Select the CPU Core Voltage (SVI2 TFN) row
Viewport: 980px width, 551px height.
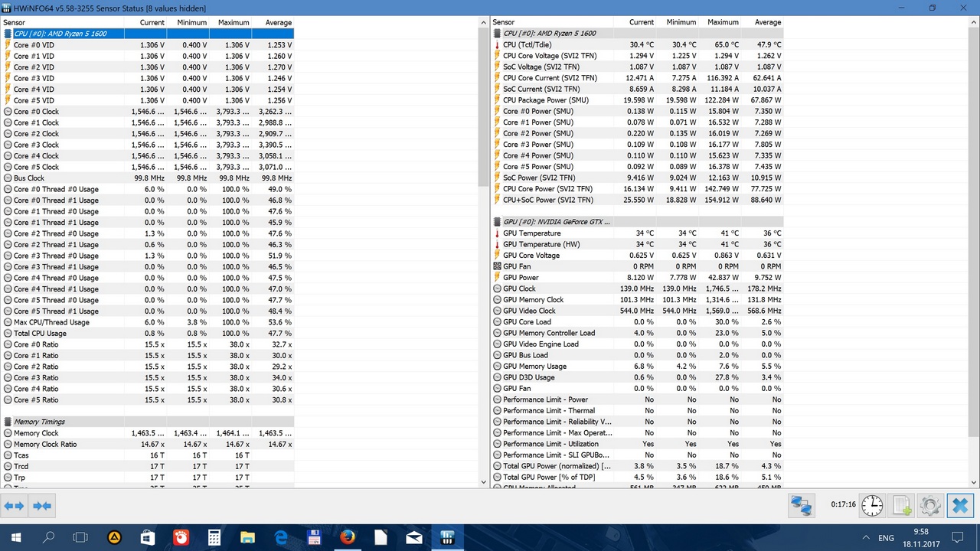click(x=637, y=56)
